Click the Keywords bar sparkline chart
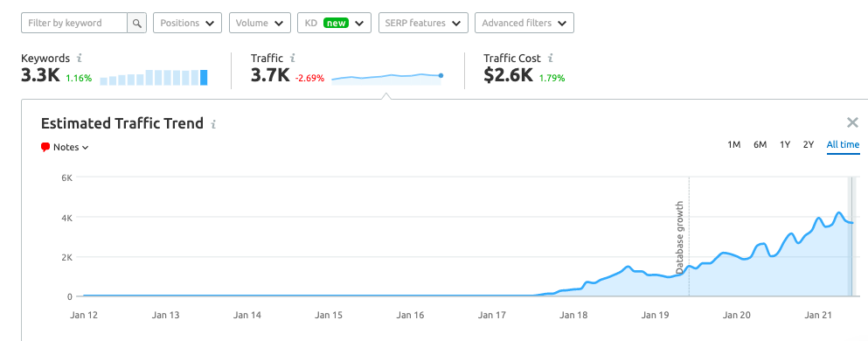The height and width of the screenshot is (341, 868). [154, 77]
